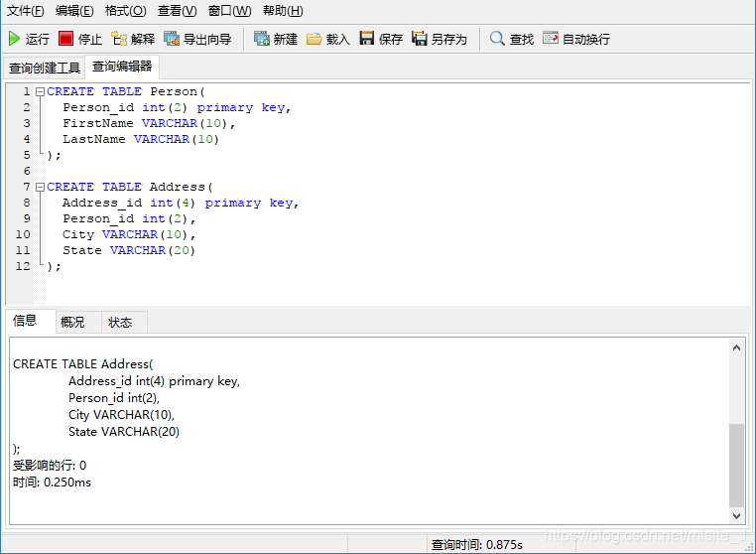Click 'Person_id int(2) primary key,' code line
This screenshot has height=554, width=756.
(177, 107)
